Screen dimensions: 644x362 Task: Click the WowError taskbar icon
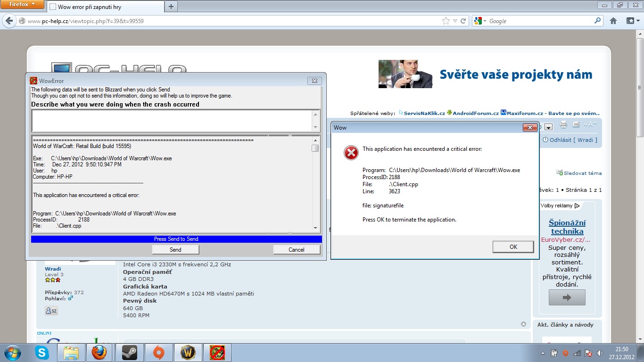tap(217, 353)
